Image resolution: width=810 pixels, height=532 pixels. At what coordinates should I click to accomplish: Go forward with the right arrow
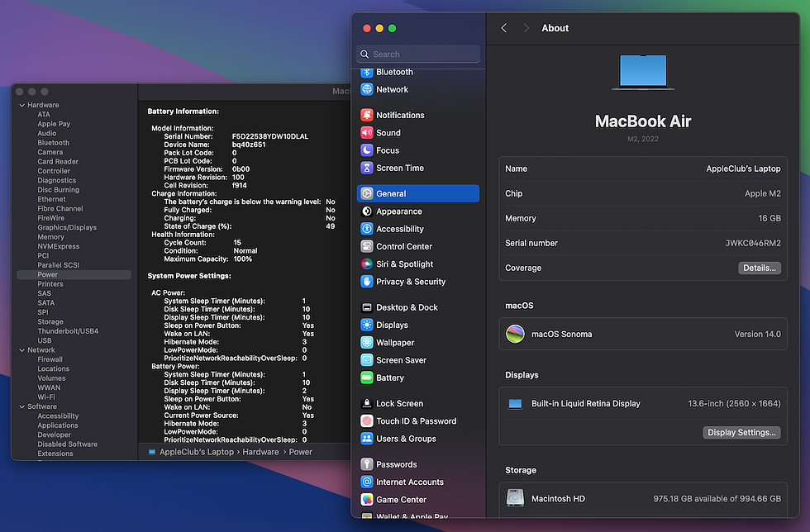pyautogui.click(x=526, y=28)
